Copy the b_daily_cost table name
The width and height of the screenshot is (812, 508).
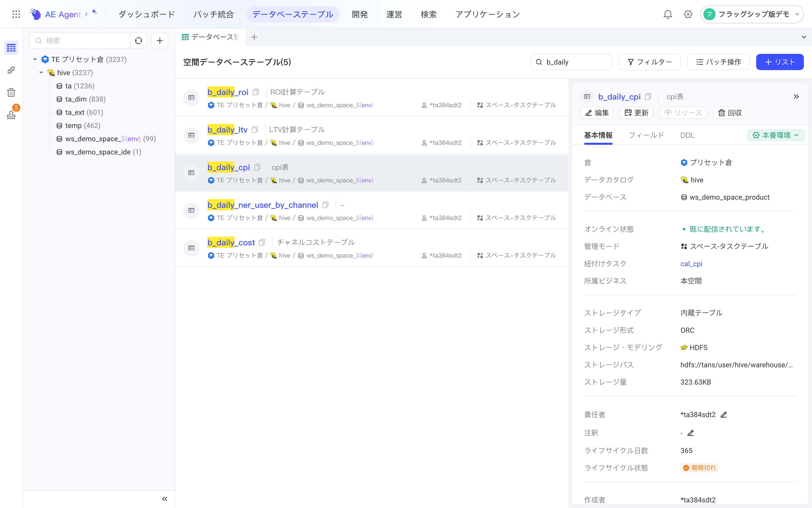[262, 242]
